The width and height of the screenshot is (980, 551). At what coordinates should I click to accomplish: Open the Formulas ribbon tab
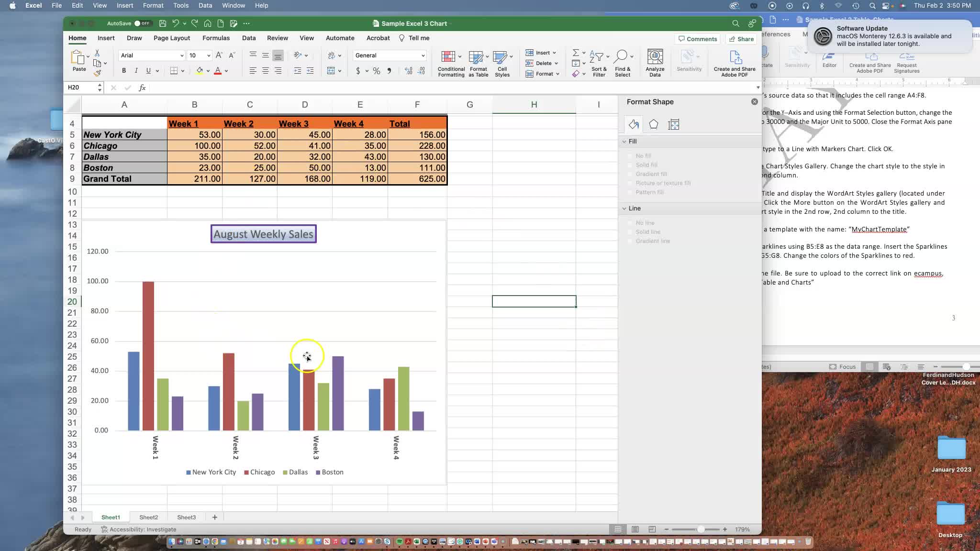[216, 38]
